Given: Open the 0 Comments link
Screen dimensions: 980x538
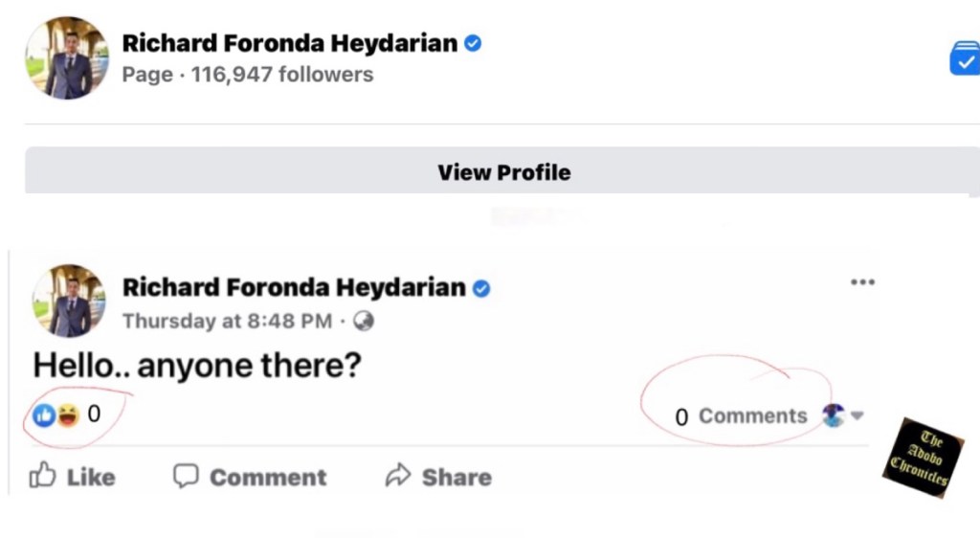Looking at the screenshot, I should coord(742,416).
